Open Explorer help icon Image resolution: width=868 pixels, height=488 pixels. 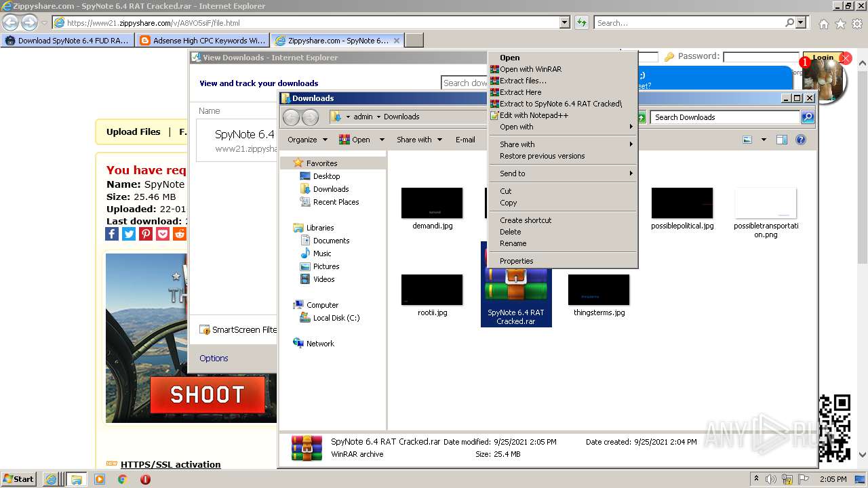[801, 140]
